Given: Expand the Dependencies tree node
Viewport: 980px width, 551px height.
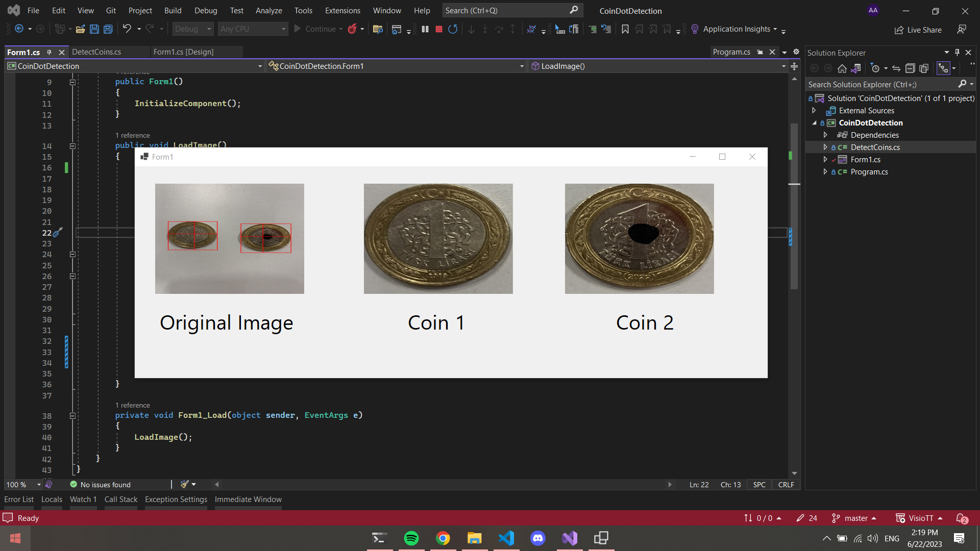Looking at the screenshot, I should [x=825, y=135].
